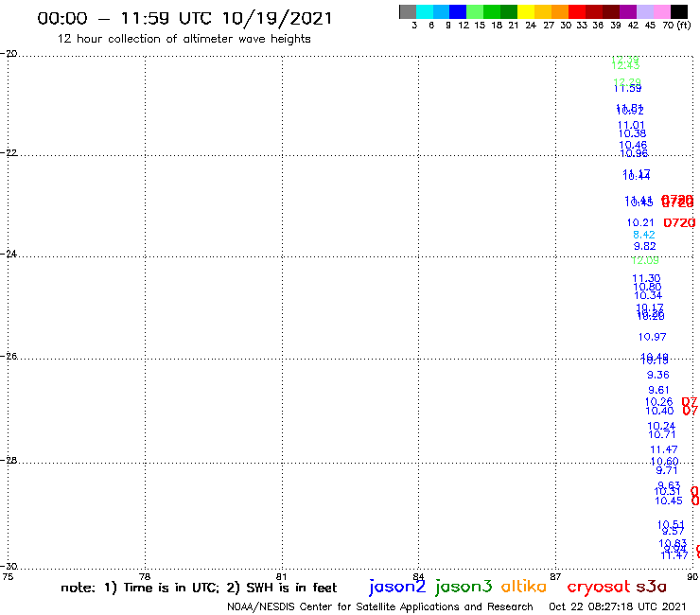Click the light-blue wave height 8.42
700x615 pixels.
click(644, 235)
